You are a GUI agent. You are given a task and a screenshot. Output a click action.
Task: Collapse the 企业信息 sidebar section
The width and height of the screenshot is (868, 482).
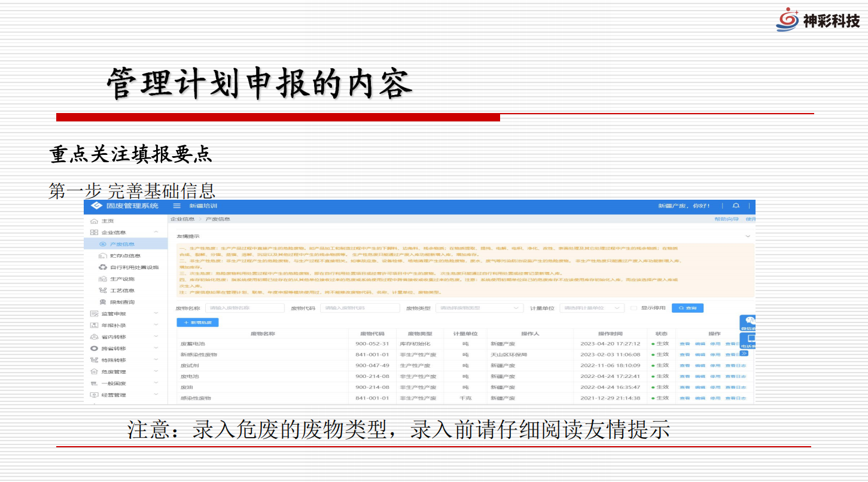coord(156,233)
